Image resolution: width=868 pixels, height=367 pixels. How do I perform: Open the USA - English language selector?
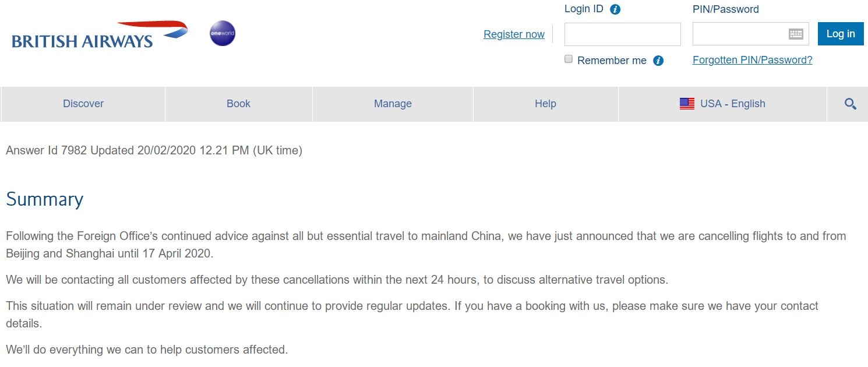[732, 104]
